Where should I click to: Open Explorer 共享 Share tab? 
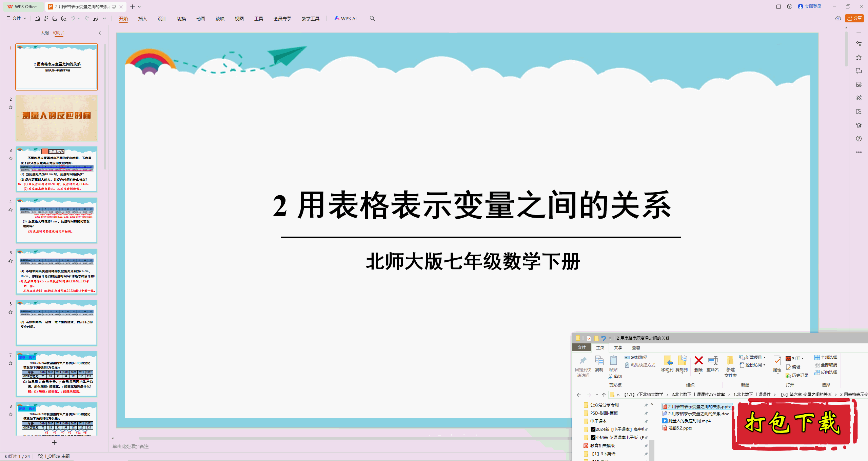[x=618, y=348]
